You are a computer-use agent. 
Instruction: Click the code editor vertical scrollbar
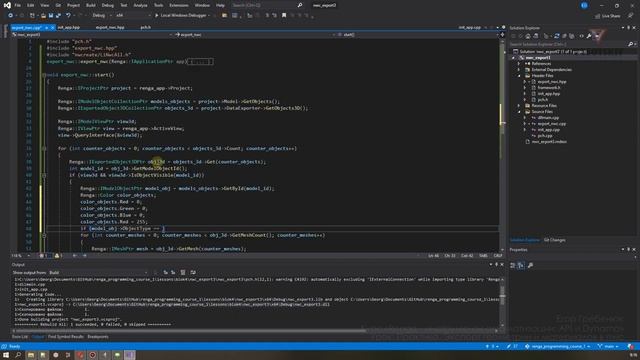(502, 145)
